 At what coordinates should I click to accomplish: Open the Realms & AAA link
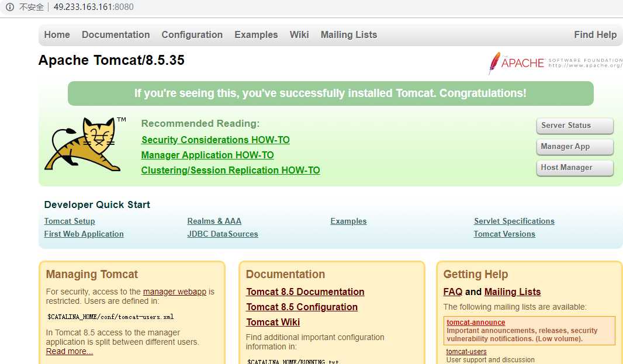pyautogui.click(x=214, y=221)
